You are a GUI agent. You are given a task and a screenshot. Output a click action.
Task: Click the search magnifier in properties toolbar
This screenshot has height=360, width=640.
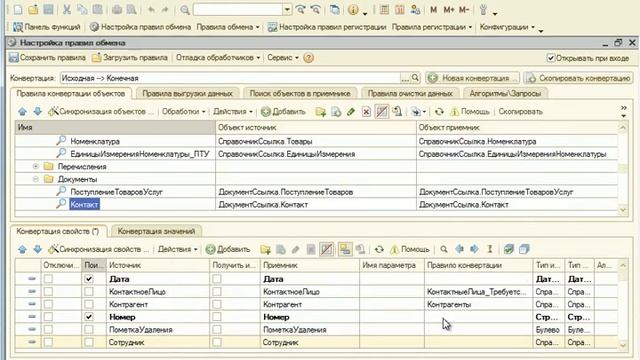click(444, 249)
